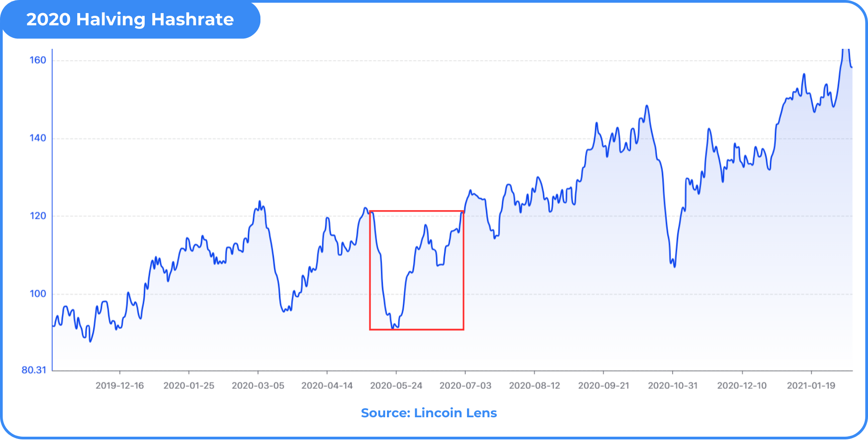
Task: Select the 140 y-axis label
Action: pos(38,138)
